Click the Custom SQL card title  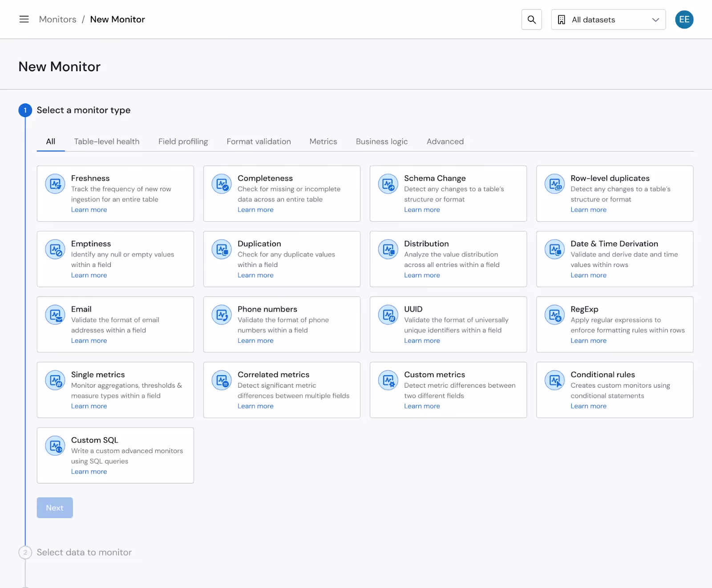pyautogui.click(x=95, y=440)
